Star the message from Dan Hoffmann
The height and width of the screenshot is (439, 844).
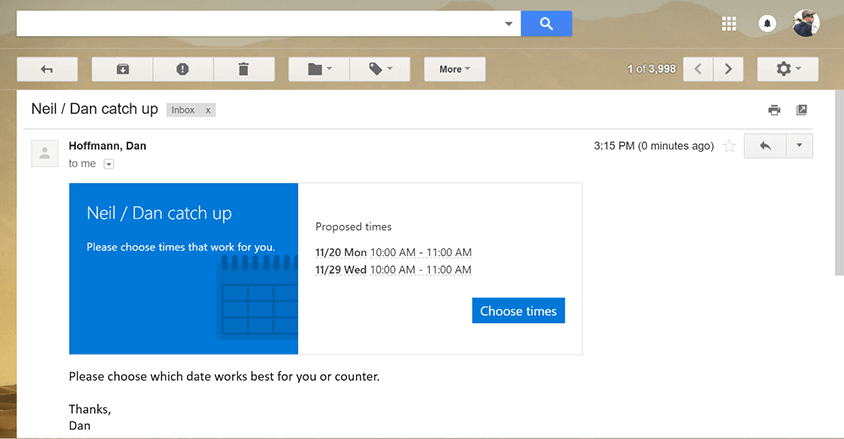pos(729,146)
